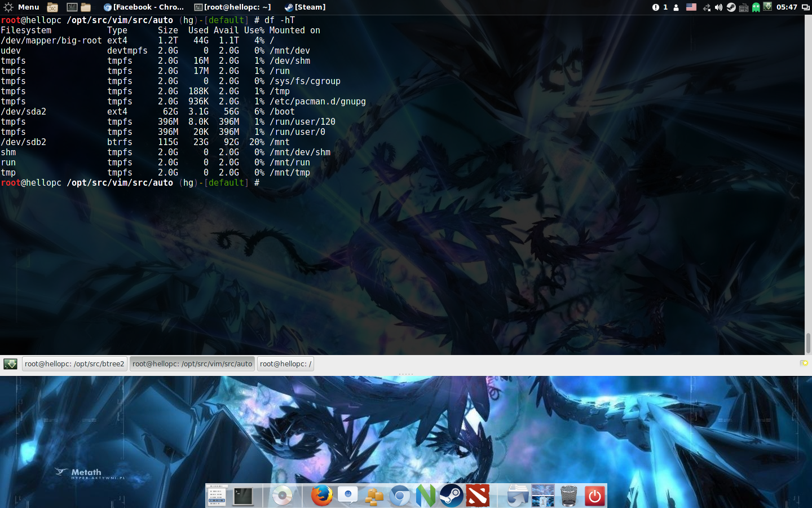Launch Firefox from the dock
Image resolution: width=812 pixels, height=508 pixels.
tap(322, 496)
